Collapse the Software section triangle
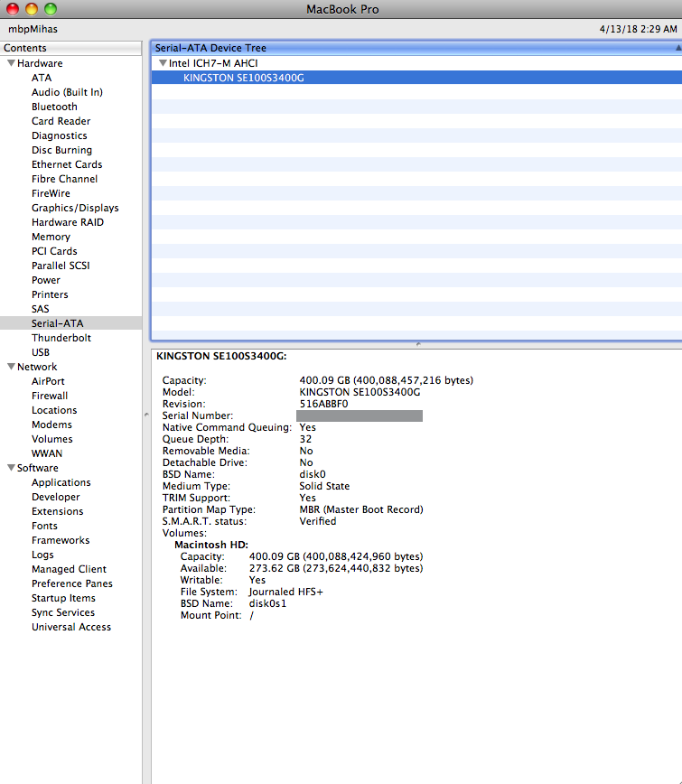The height and width of the screenshot is (784, 682). coord(11,468)
